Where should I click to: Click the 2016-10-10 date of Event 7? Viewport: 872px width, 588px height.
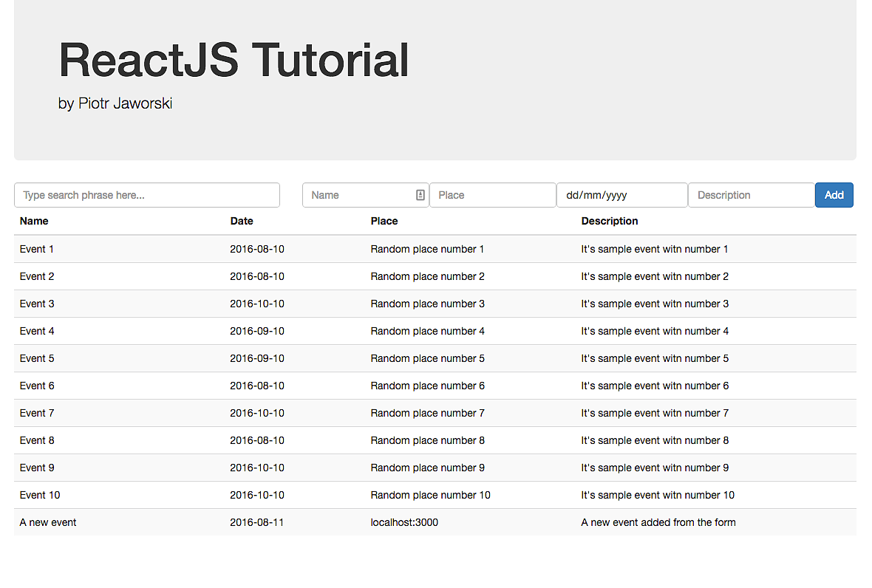(x=257, y=413)
